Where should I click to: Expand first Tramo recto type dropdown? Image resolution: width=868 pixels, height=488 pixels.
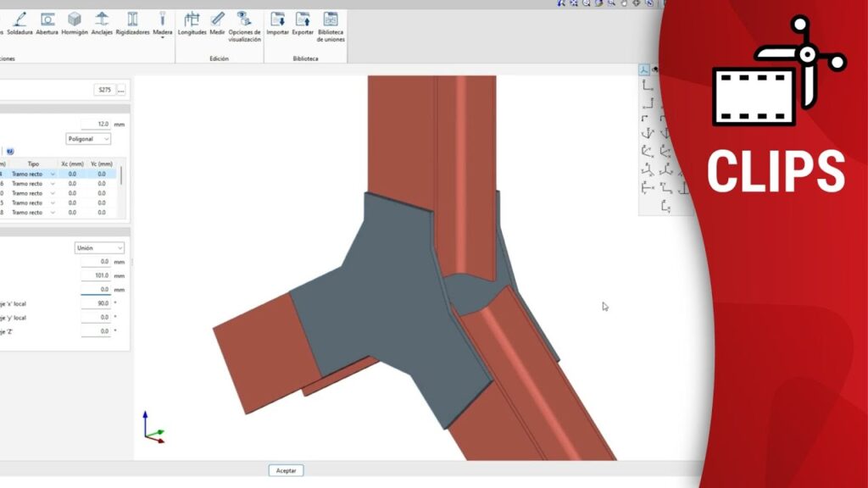(53, 174)
